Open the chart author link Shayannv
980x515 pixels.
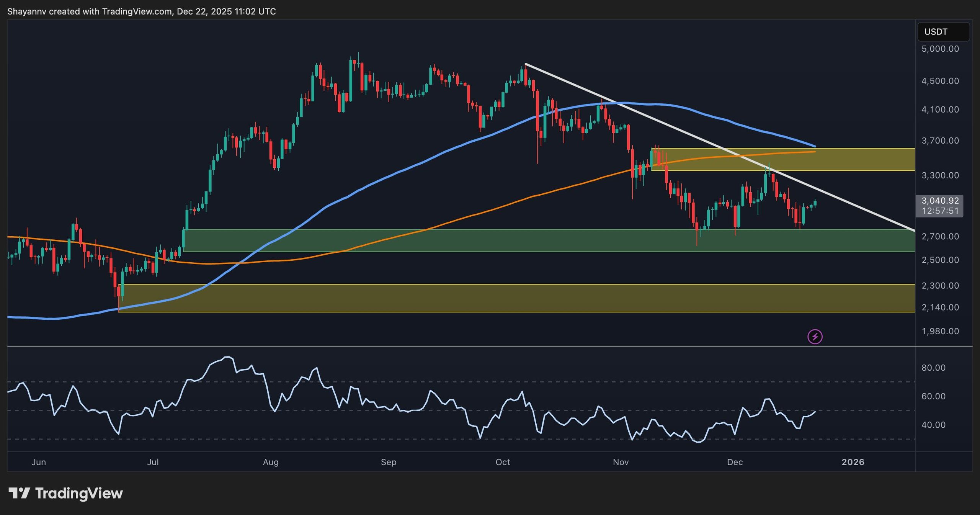coord(26,11)
